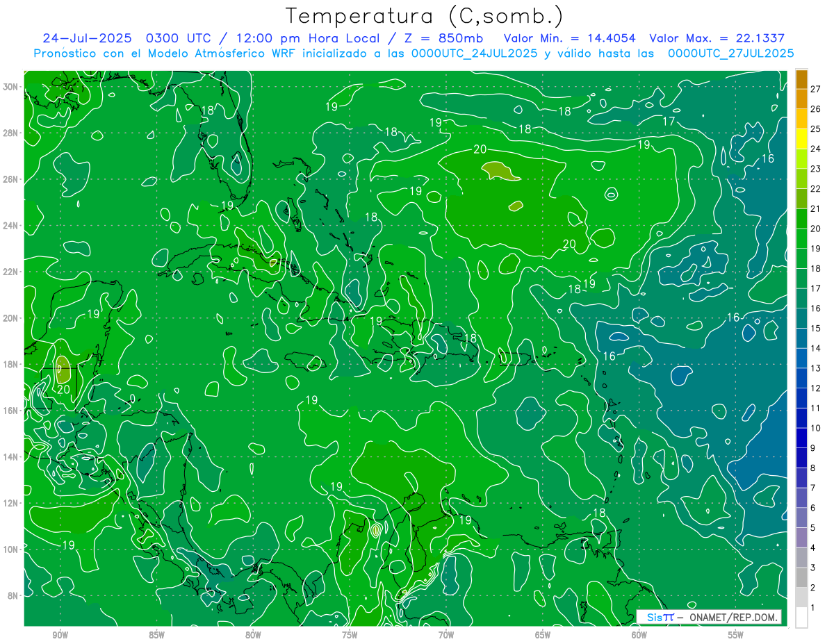
Task: Click the "30N" latitude label
Action: [12, 87]
